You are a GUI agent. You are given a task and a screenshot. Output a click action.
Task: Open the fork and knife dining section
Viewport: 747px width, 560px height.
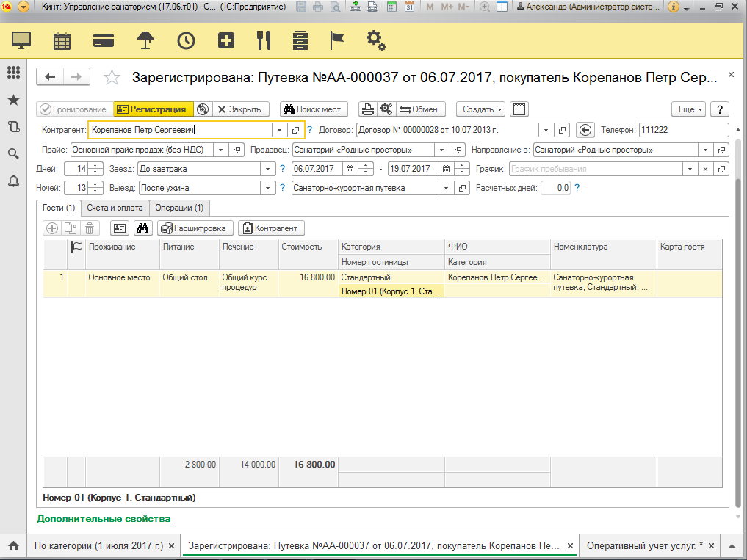[264, 40]
